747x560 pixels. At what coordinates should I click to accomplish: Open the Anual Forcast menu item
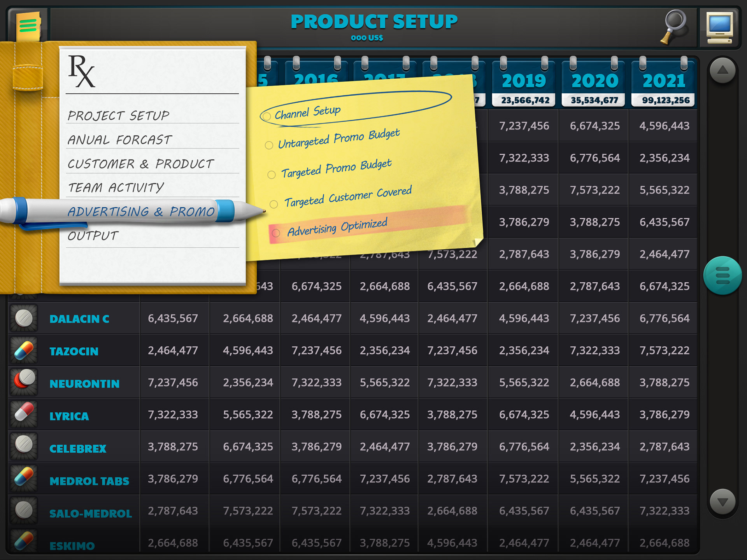click(120, 140)
